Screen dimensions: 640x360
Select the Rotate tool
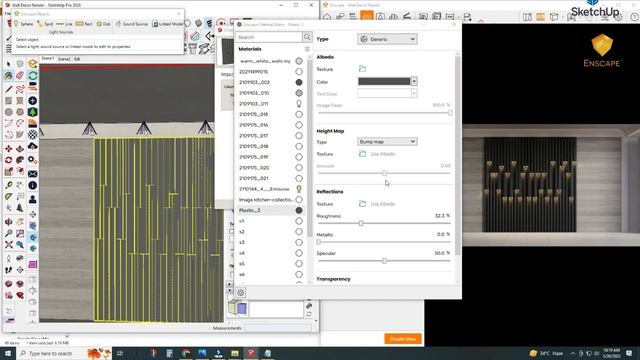click(9, 160)
